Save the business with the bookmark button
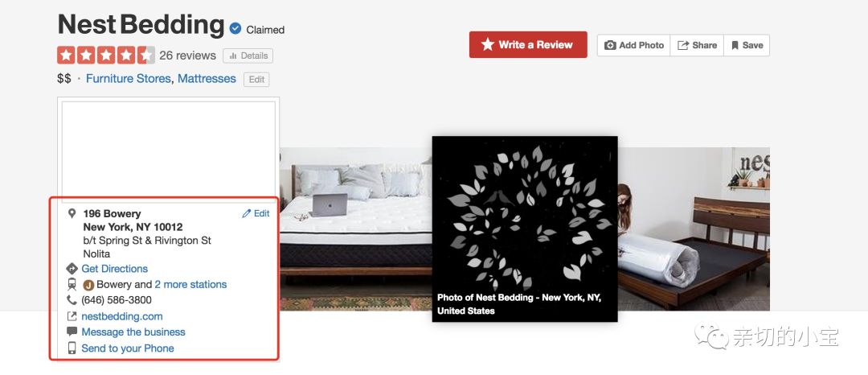The width and height of the screenshot is (868, 375). [747, 45]
